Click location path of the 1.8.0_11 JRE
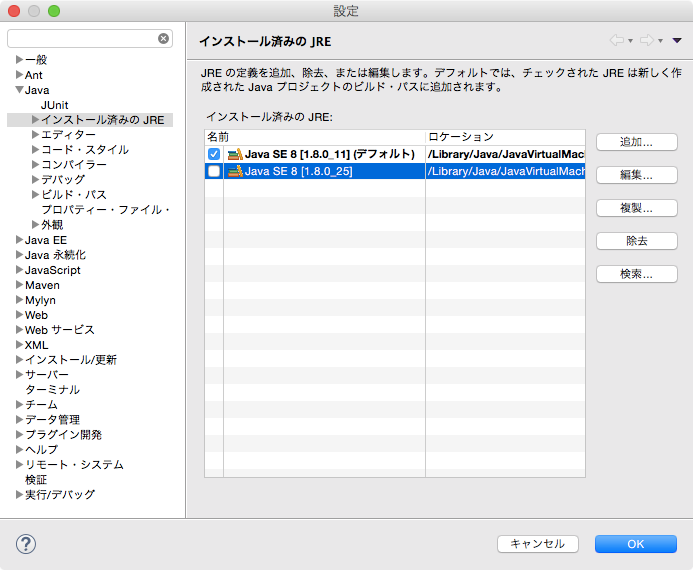Viewport: 693px width, 570px height. click(506, 154)
